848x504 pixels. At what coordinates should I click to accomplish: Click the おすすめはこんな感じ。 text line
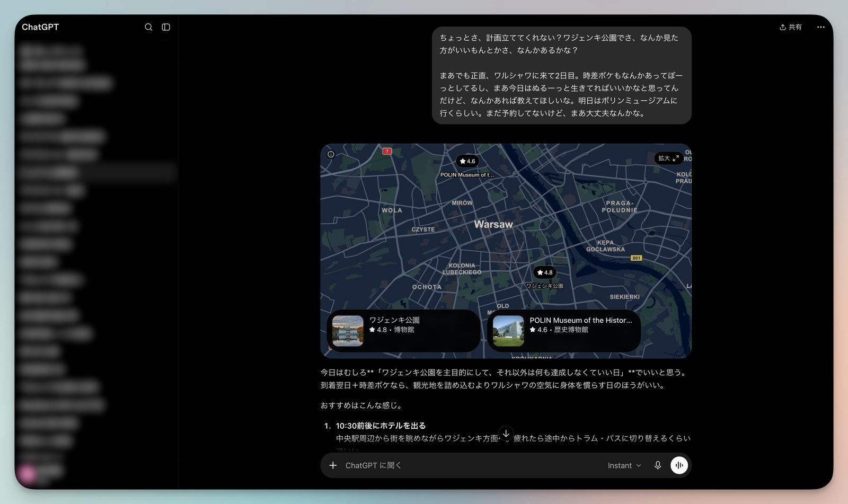pyautogui.click(x=363, y=405)
